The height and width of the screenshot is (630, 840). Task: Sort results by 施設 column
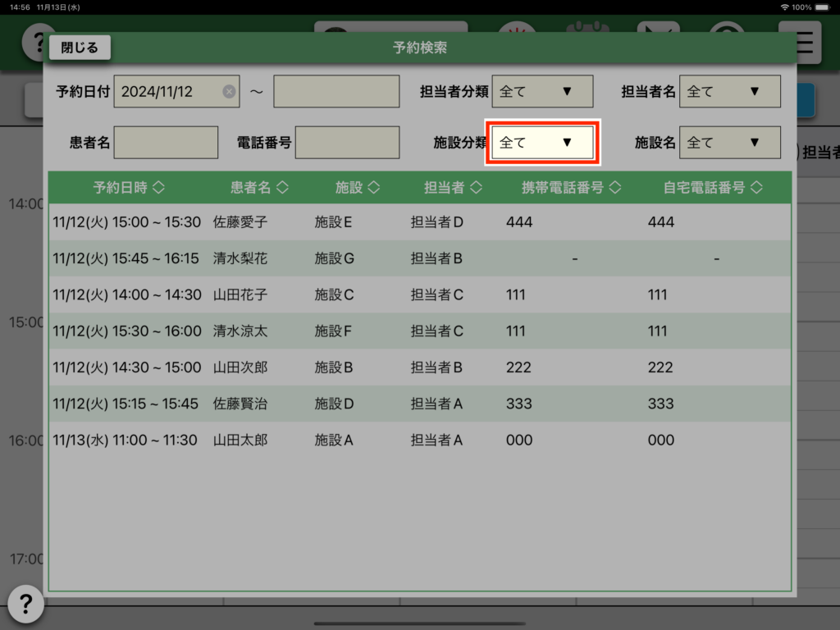pos(358,188)
